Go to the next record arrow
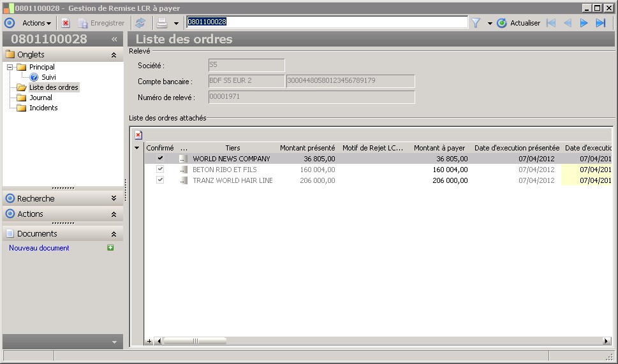The width and height of the screenshot is (618, 364). tap(584, 23)
